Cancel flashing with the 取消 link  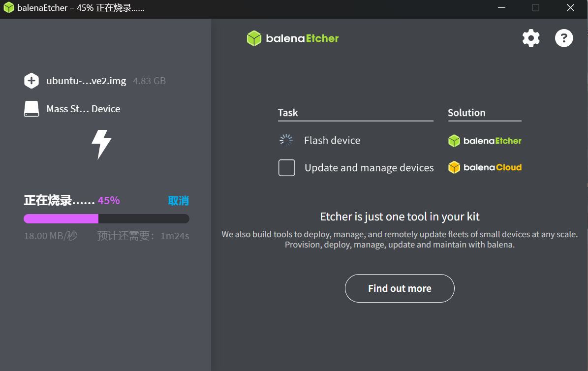coord(179,201)
